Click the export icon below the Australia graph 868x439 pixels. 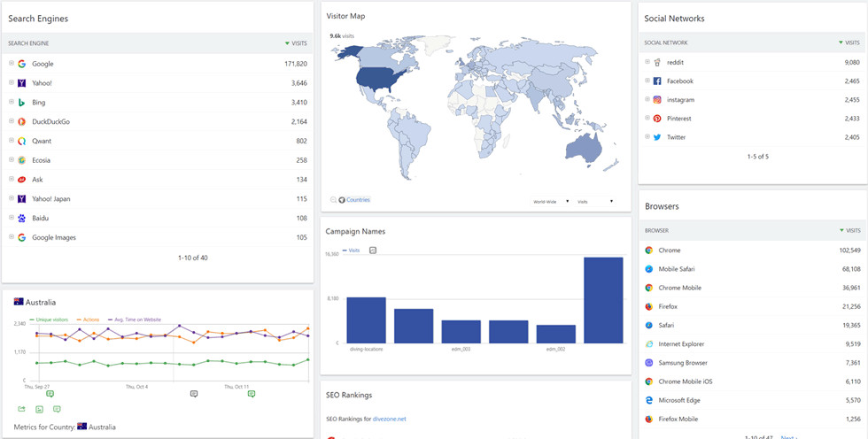pyautogui.click(x=21, y=409)
